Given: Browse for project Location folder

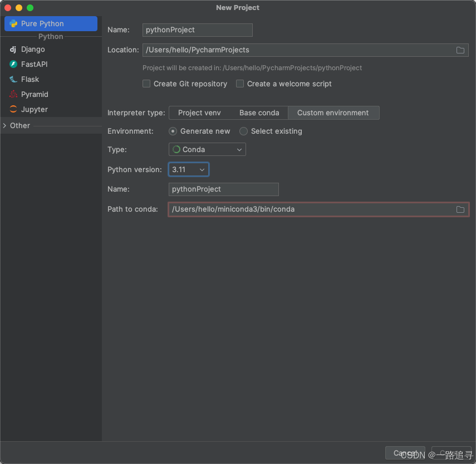Looking at the screenshot, I should (x=460, y=50).
